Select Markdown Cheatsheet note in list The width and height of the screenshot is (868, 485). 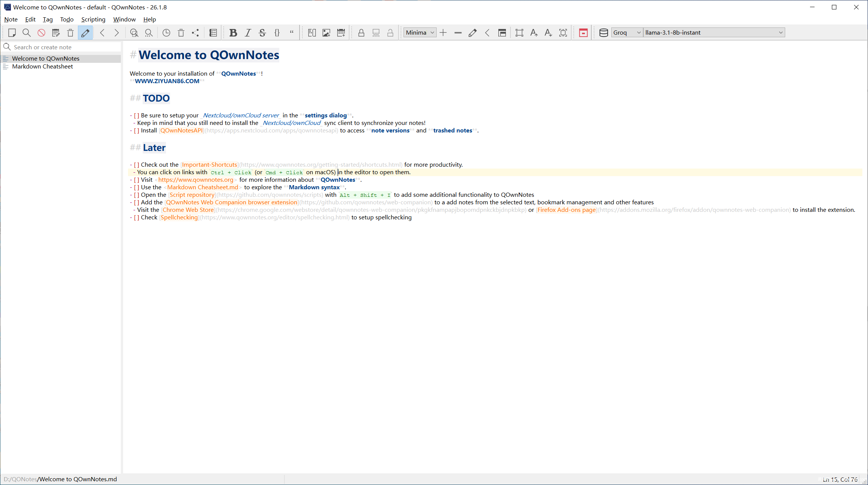click(x=43, y=67)
